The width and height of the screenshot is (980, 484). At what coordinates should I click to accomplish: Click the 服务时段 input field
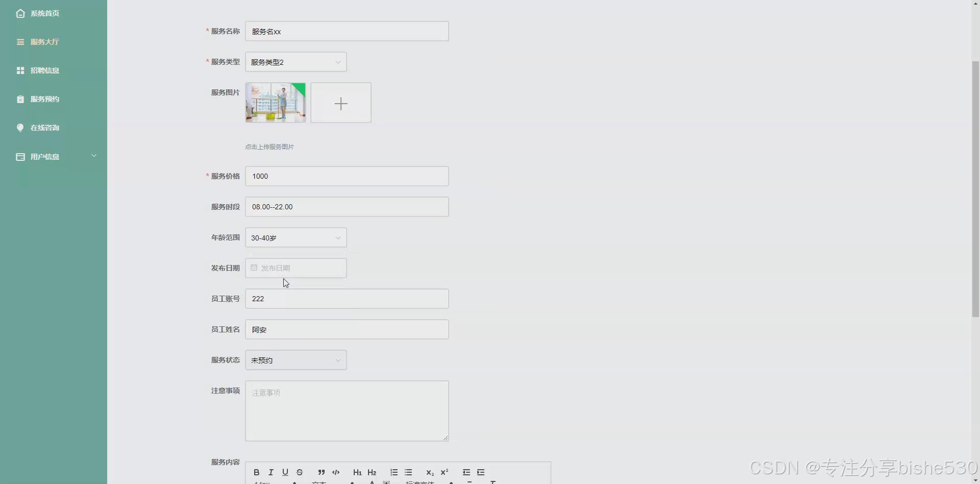pyautogui.click(x=347, y=207)
